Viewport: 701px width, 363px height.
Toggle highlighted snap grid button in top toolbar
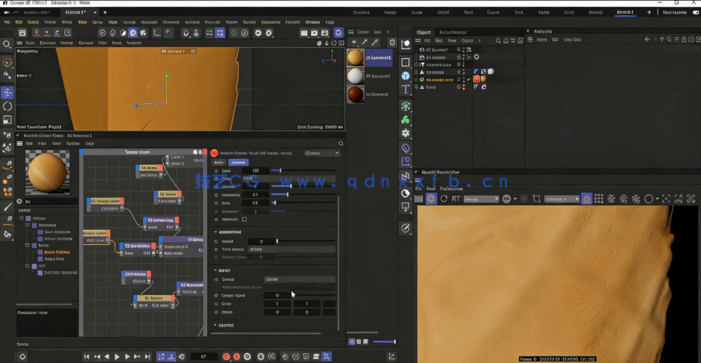click(x=220, y=33)
